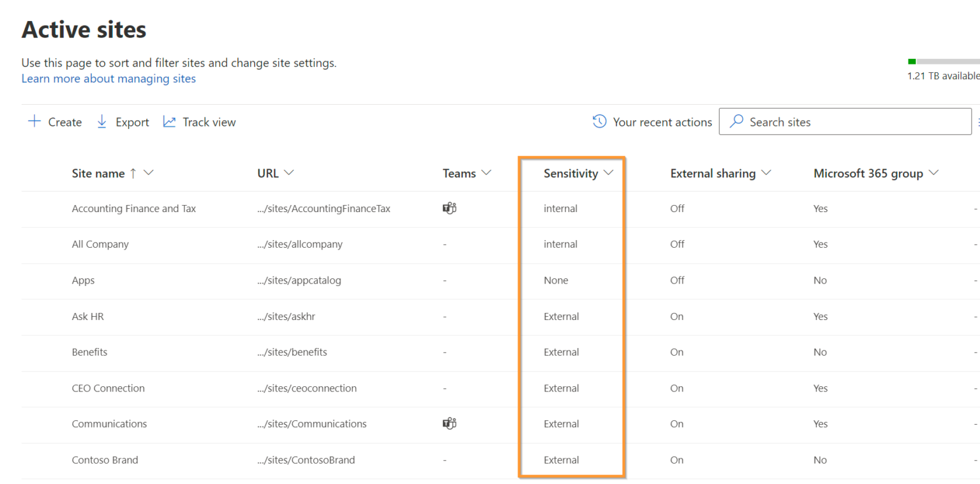
Task: Select the Teams icon beside Communications
Action: pos(449,423)
